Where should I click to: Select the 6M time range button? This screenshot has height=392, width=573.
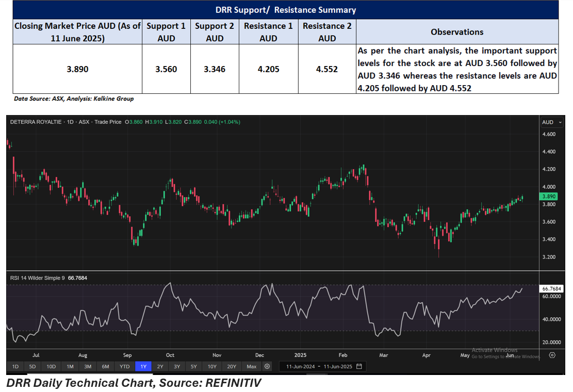[x=106, y=366]
